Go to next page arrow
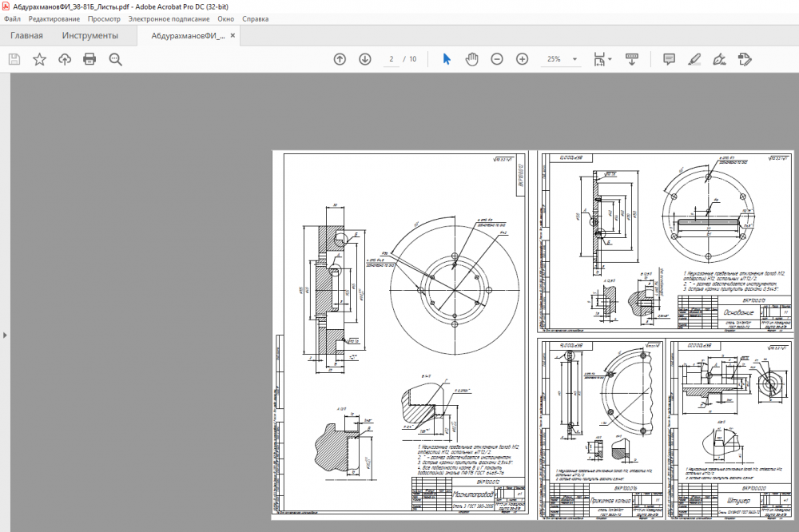799x532 pixels. (x=365, y=59)
